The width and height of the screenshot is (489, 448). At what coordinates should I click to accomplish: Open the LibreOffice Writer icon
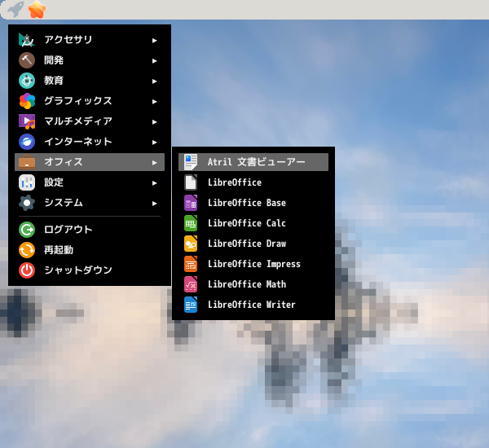pos(191,305)
